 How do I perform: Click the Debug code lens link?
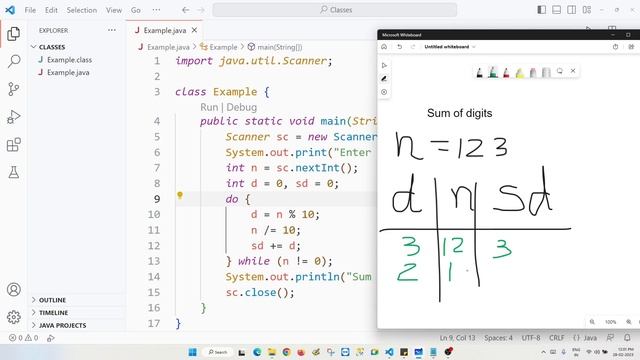pos(242,107)
